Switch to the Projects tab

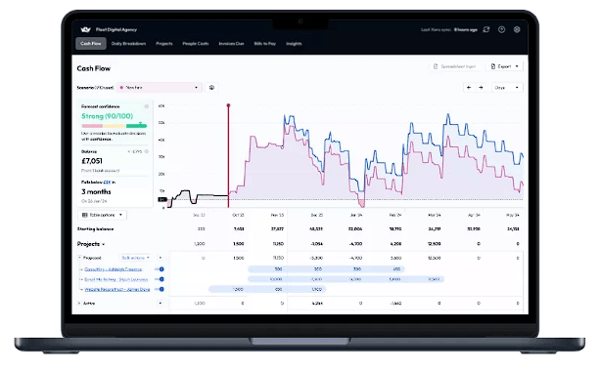tap(164, 44)
